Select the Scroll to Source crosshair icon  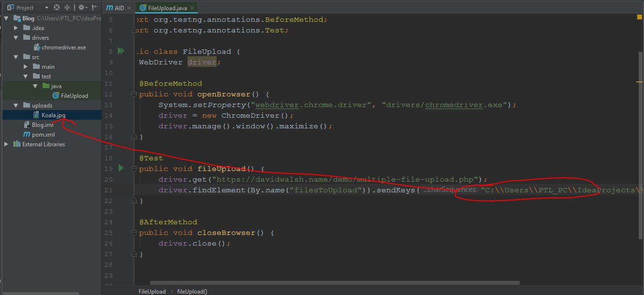pyautogui.click(x=56, y=7)
